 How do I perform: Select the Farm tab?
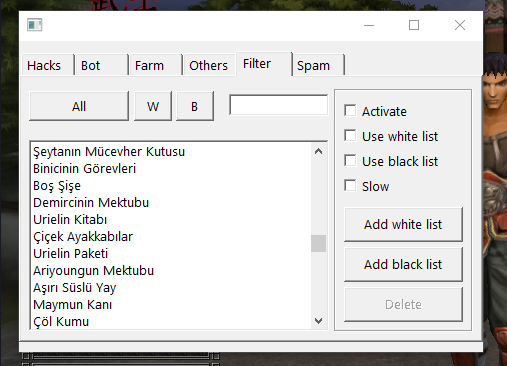[x=156, y=65]
